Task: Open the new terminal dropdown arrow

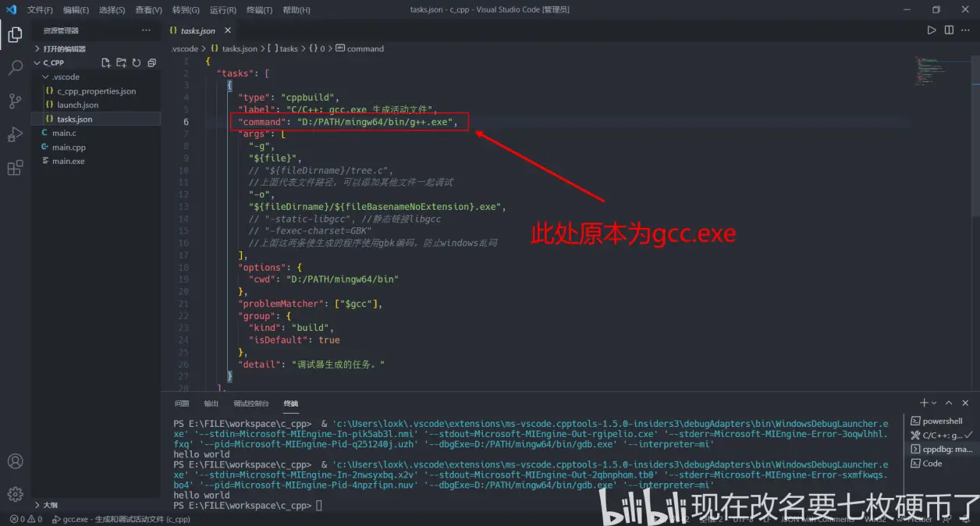Action: [x=934, y=403]
